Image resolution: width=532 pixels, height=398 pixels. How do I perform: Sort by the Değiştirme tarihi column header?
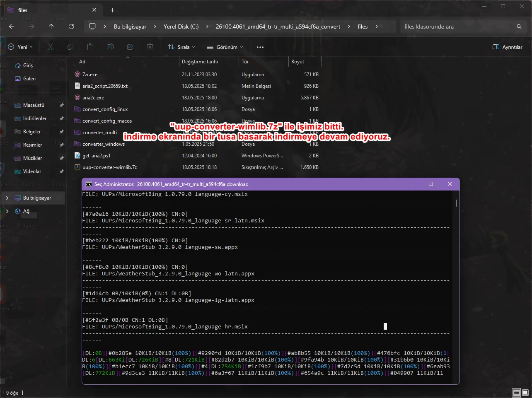tap(200, 62)
